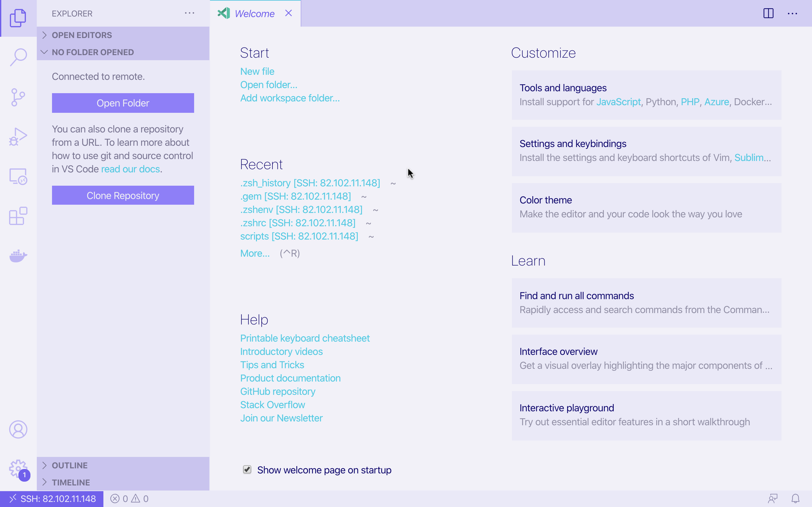812x507 pixels.
Task: Open the Run and Debug view
Action: (x=18, y=137)
